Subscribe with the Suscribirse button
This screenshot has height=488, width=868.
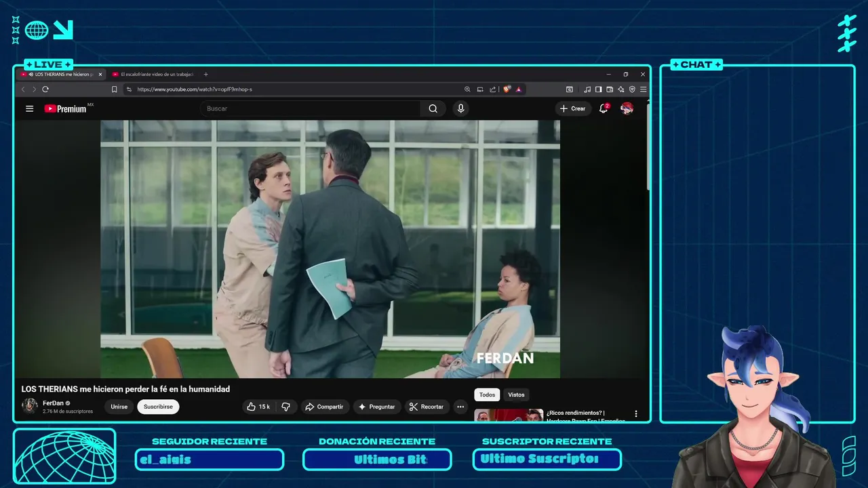pyautogui.click(x=158, y=407)
